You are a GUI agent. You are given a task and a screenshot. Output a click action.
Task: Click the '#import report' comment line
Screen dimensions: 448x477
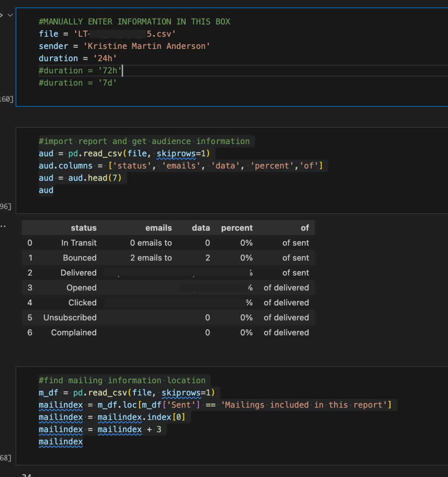point(144,141)
